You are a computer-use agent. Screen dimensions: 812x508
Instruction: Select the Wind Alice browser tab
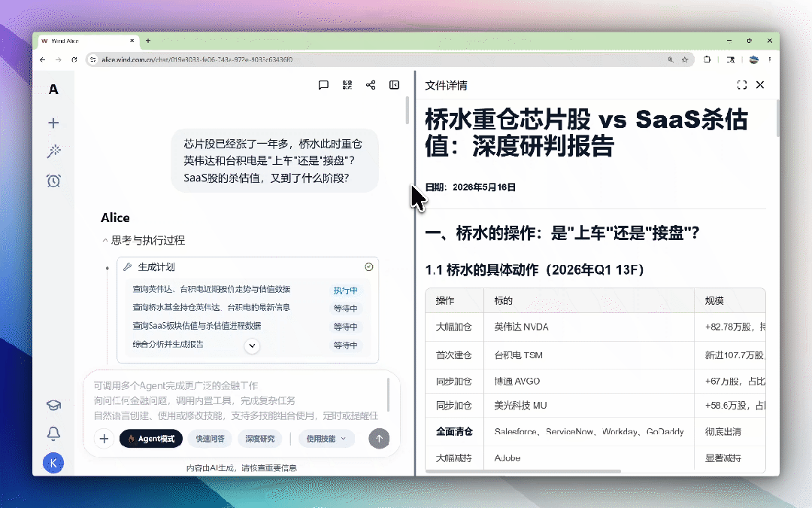[x=87, y=41]
